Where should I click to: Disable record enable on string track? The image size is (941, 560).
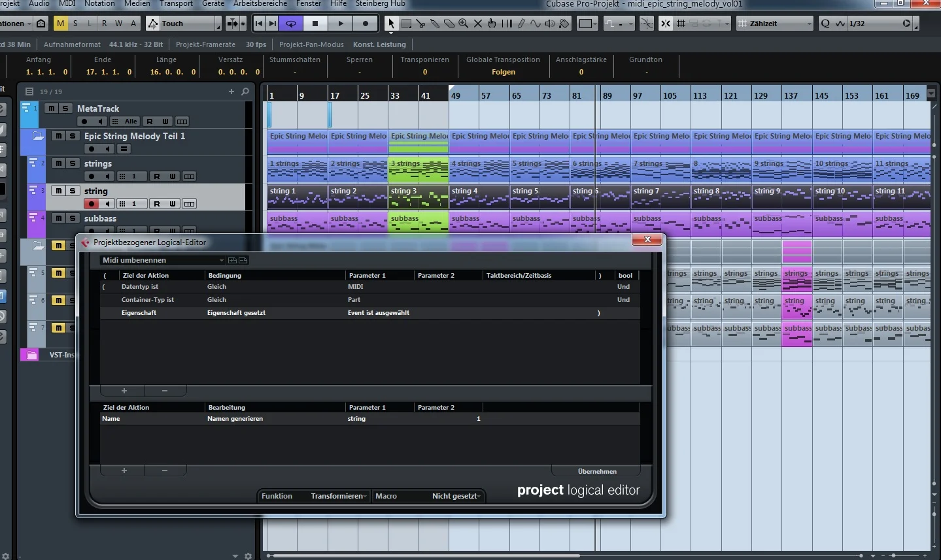(92, 204)
